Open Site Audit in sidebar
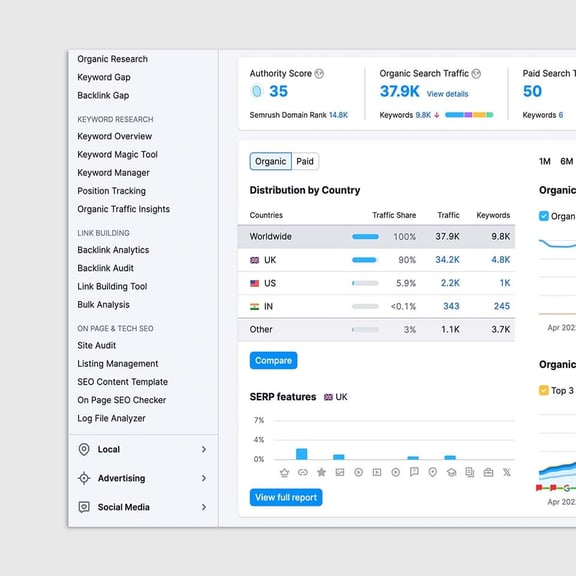Screen dimensions: 576x576 click(97, 346)
